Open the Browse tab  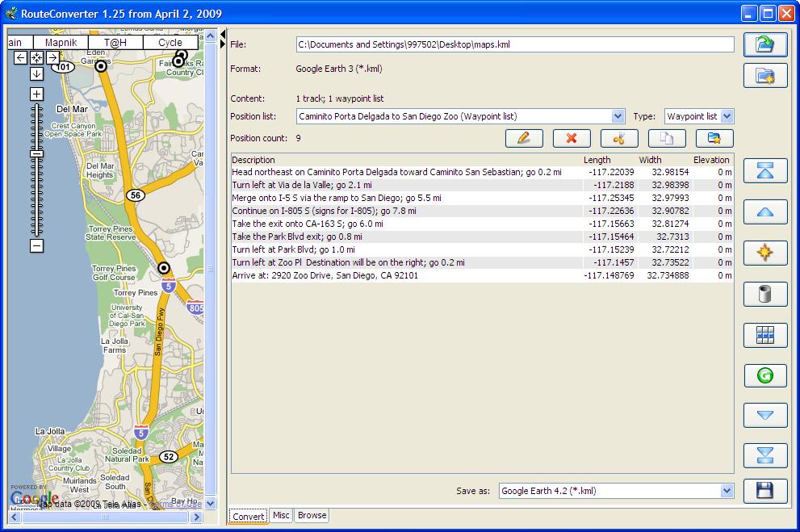312,515
